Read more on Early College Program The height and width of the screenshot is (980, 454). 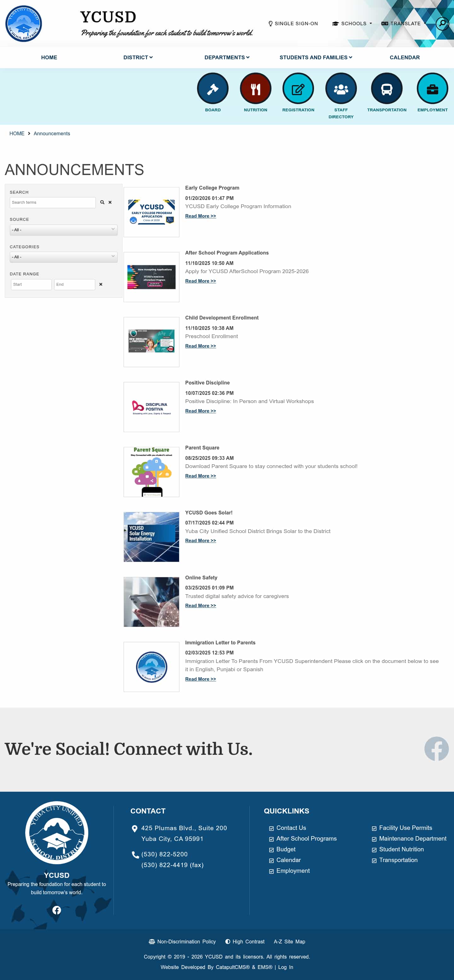(x=201, y=216)
